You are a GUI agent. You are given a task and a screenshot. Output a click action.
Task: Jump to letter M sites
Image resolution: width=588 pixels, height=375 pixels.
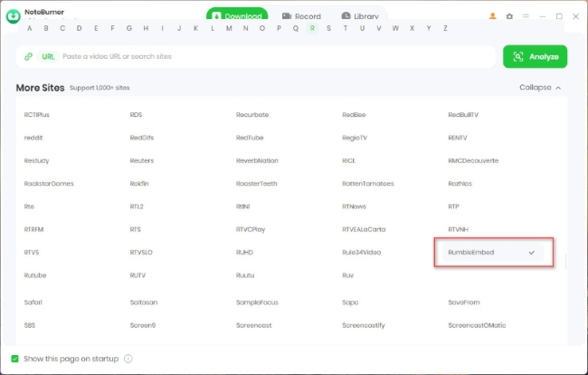pyautogui.click(x=229, y=28)
